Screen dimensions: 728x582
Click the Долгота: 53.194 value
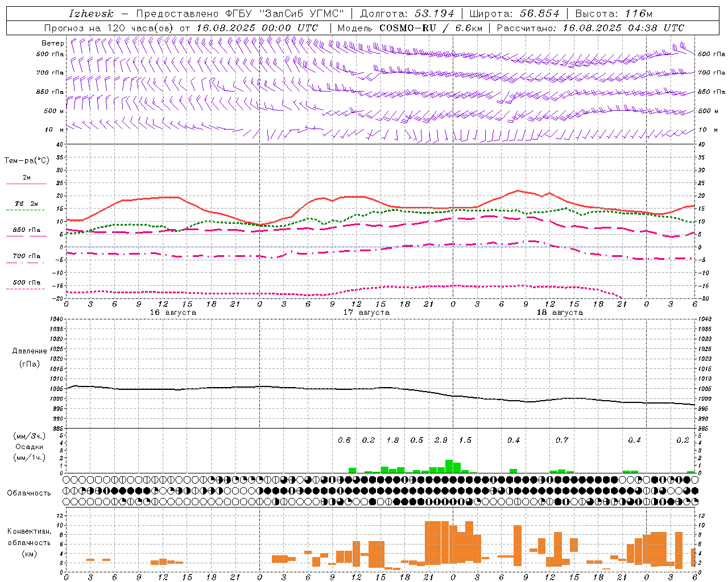[407, 14]
